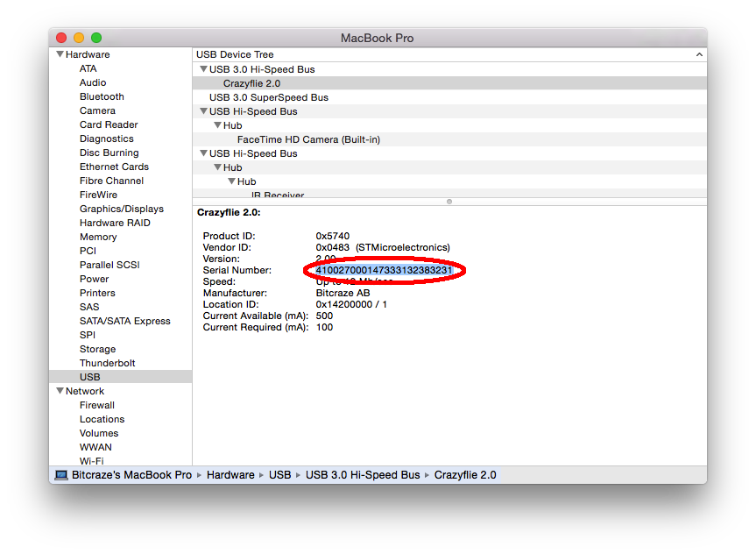The image size is (756, 554).
Task: Click the scroll-up arrow in the device tree
Action: (698, 54)
